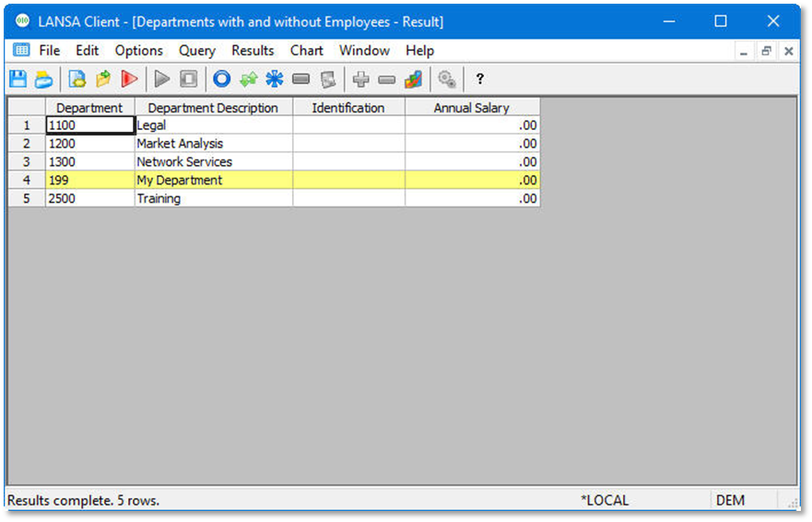This screenshot has height=522, width=812.
Task: Click the gray rectangle toolbar icon
Action: tap(300, 79)
